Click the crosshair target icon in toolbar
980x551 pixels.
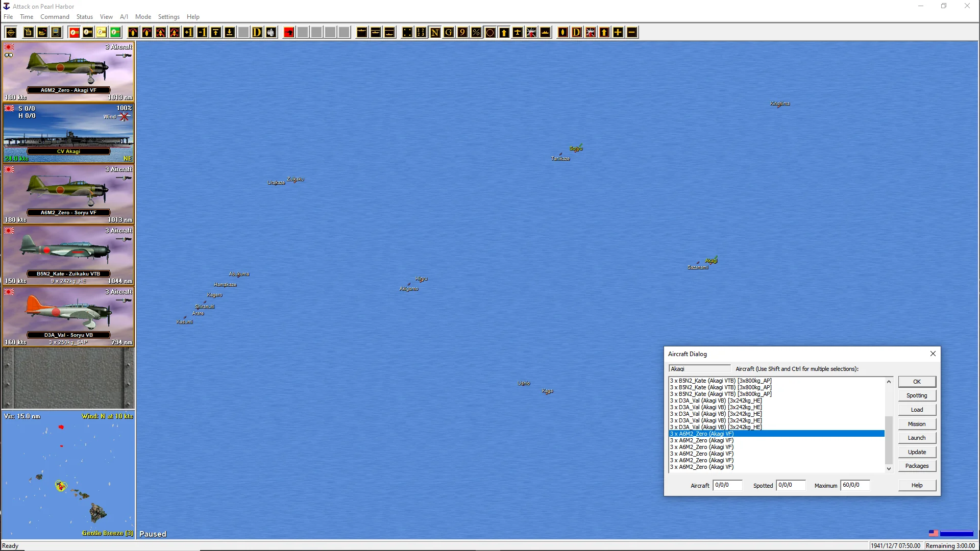click(11, 33)
